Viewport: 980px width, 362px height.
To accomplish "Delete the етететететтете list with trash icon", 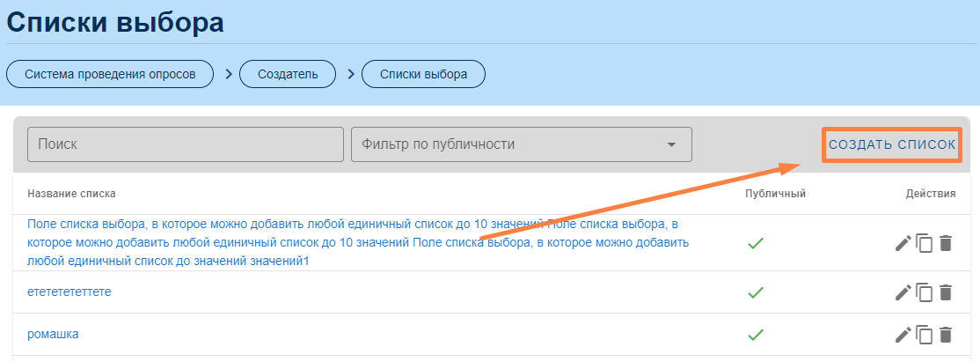I will coord(946,292).
